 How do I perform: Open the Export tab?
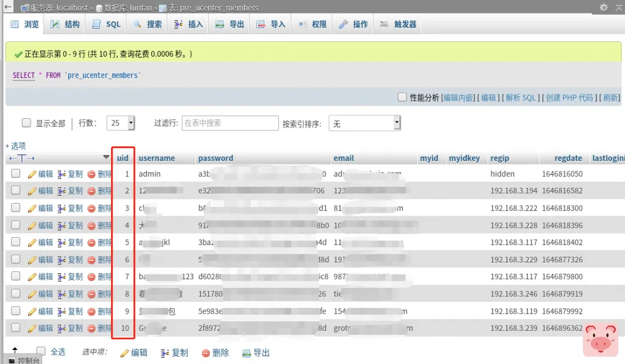229,24
